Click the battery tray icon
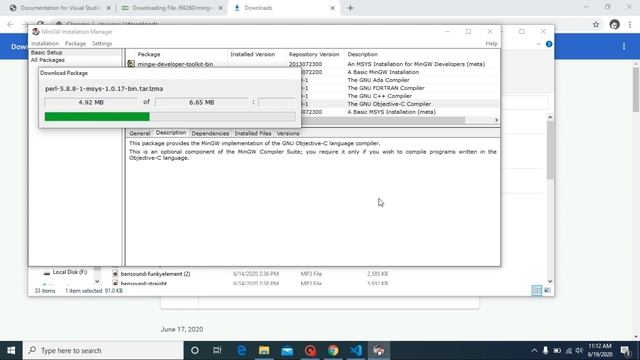 tap(557, 350)
